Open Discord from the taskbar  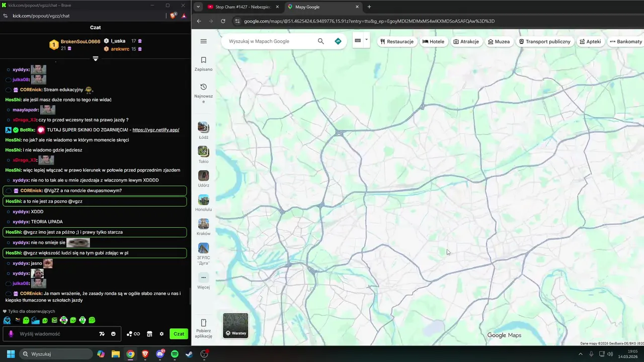pyautogui.click(x=160, y=354)
